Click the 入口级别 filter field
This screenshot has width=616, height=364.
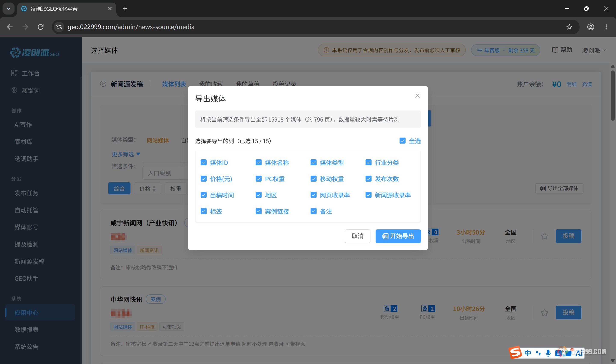pos(166,173)
